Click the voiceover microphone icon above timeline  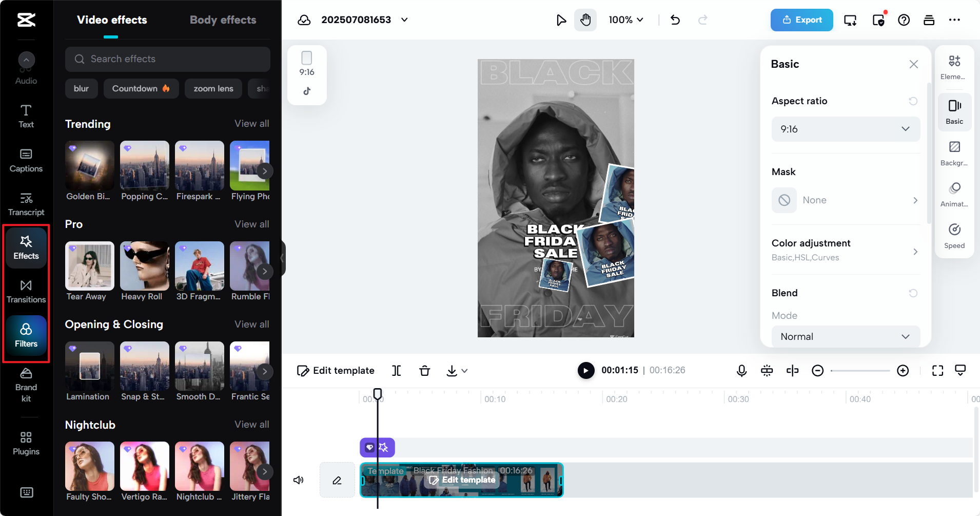point(741,370)
